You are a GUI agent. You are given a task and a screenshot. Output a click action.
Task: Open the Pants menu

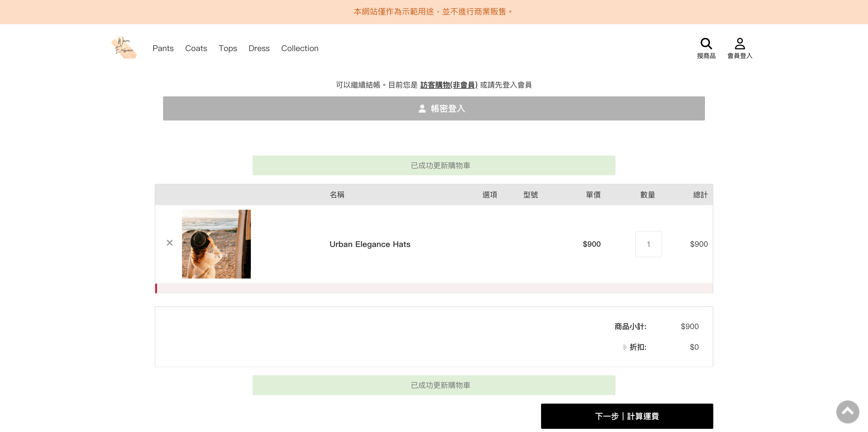[x=163, y=48]
